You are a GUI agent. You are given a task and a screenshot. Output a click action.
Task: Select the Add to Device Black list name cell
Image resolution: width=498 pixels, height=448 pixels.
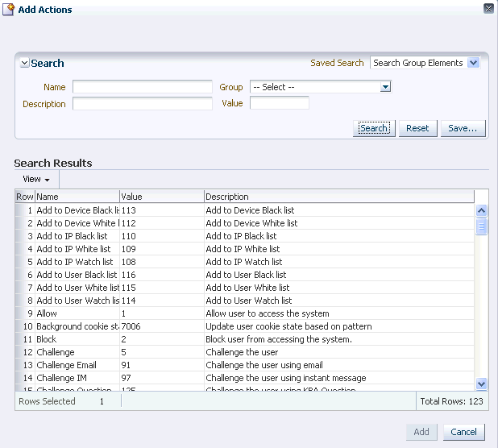pos(77,210)
